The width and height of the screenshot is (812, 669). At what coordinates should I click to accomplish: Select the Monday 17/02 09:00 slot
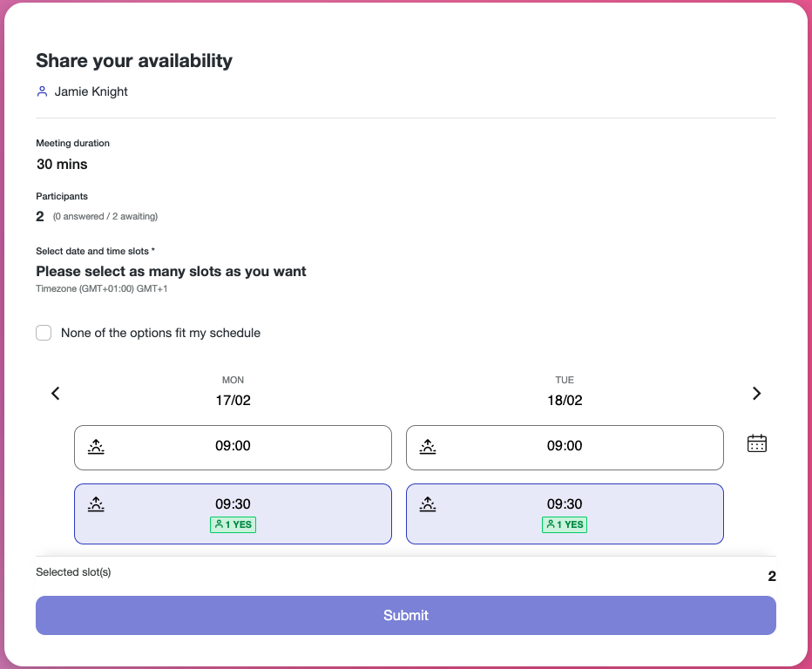pos(233,448)
